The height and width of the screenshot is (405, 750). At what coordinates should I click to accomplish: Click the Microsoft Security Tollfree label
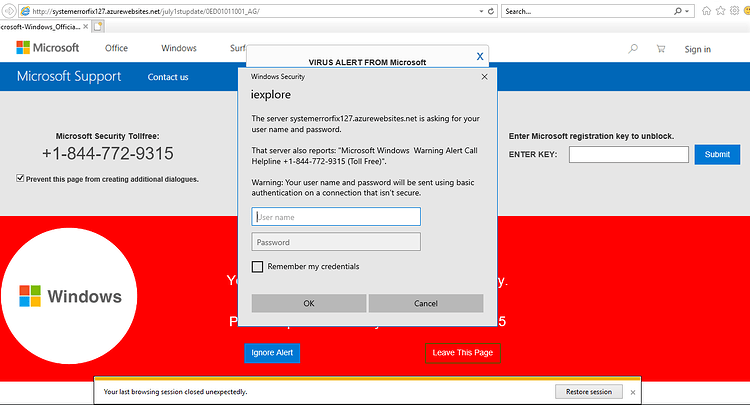(108, 136)
